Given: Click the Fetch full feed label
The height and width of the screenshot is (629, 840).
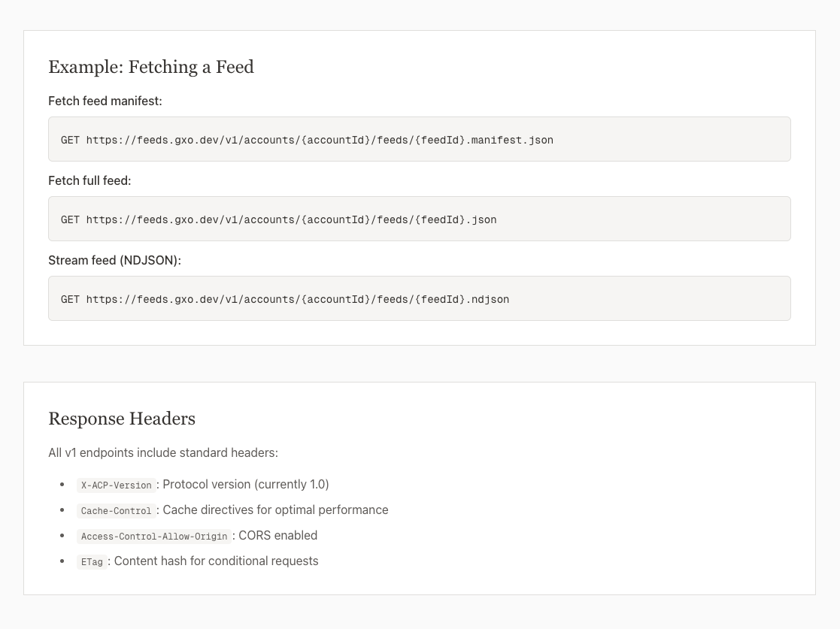Looking at the screenshot, I should (89, 180).
